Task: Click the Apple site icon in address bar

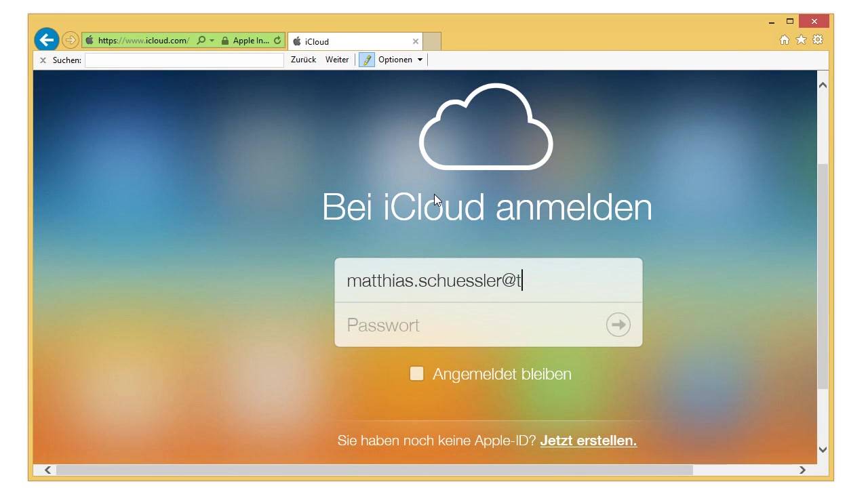Action: tap(90, 41)
